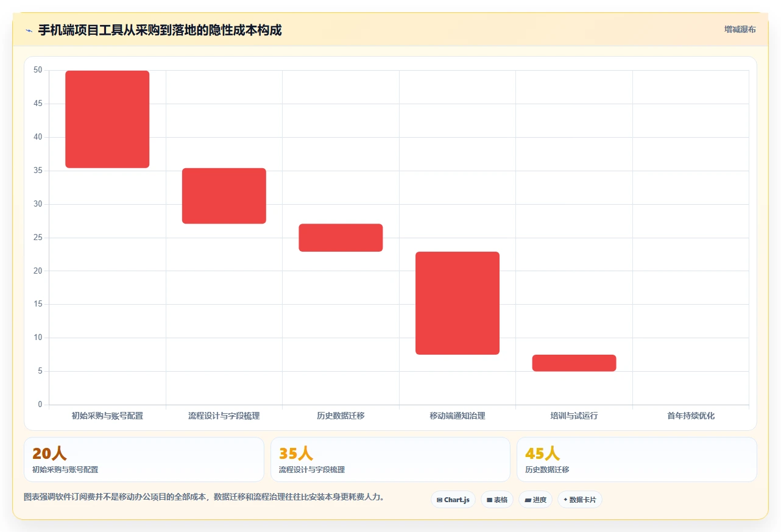This screenshot has height=532, width=781.
Task: Click the 45人 data card
Action: tap(637, 459)
